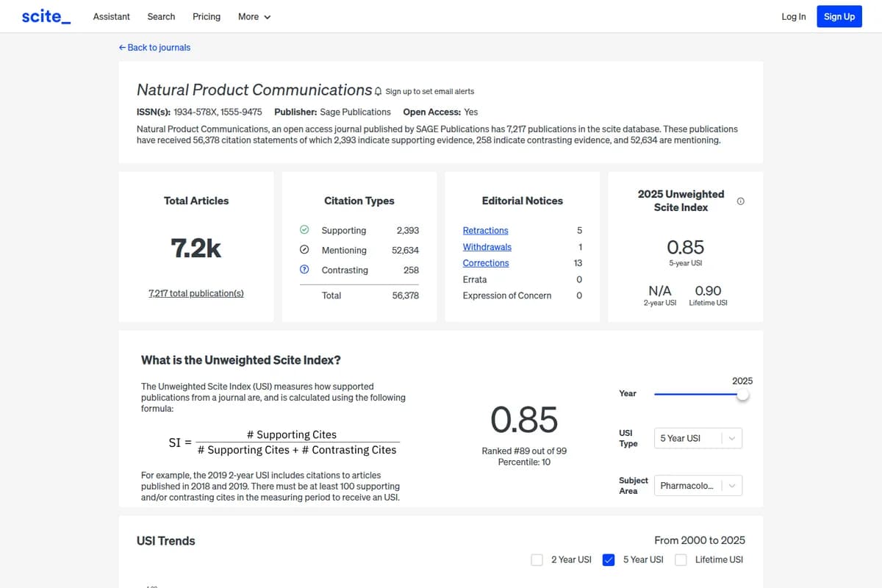This screenshot has width=882, height=588.
Task: Open the Subject Area dropdown showing Pharmacology
Action: coord(697,485)
